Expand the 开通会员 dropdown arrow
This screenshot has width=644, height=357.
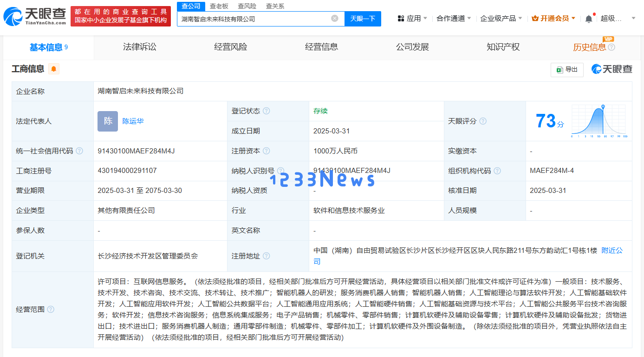573,19
